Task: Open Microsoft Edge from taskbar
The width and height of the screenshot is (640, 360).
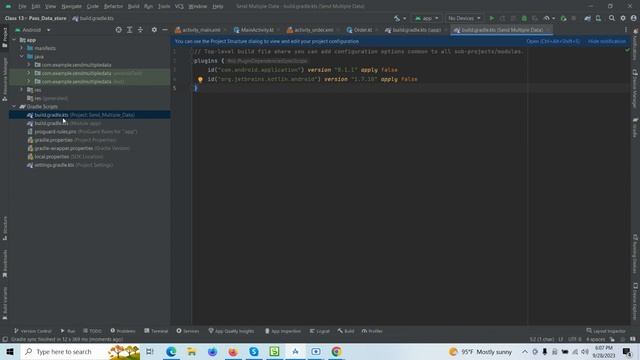Action: coord(171,351)
